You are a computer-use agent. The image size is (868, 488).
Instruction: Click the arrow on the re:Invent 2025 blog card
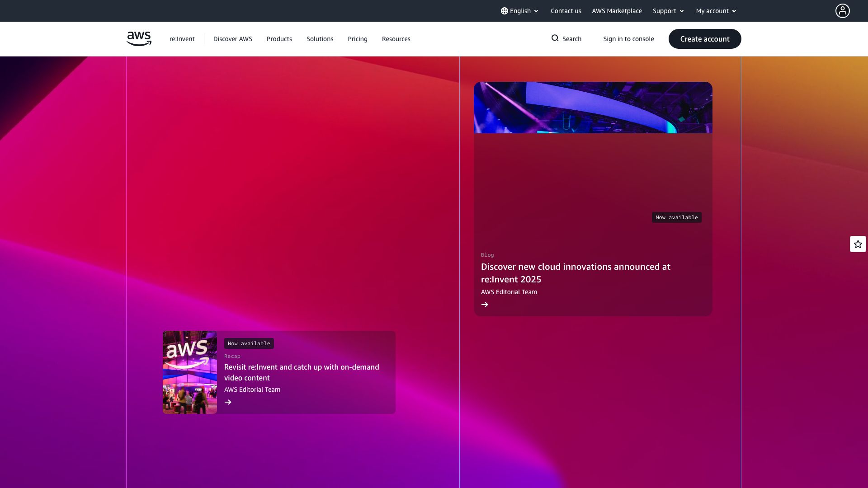485,304
